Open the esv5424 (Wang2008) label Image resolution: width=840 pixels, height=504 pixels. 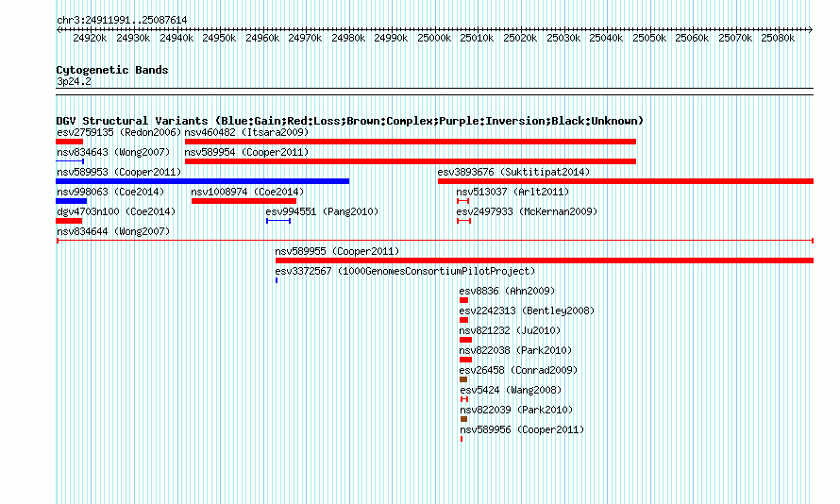pos(511,390)
